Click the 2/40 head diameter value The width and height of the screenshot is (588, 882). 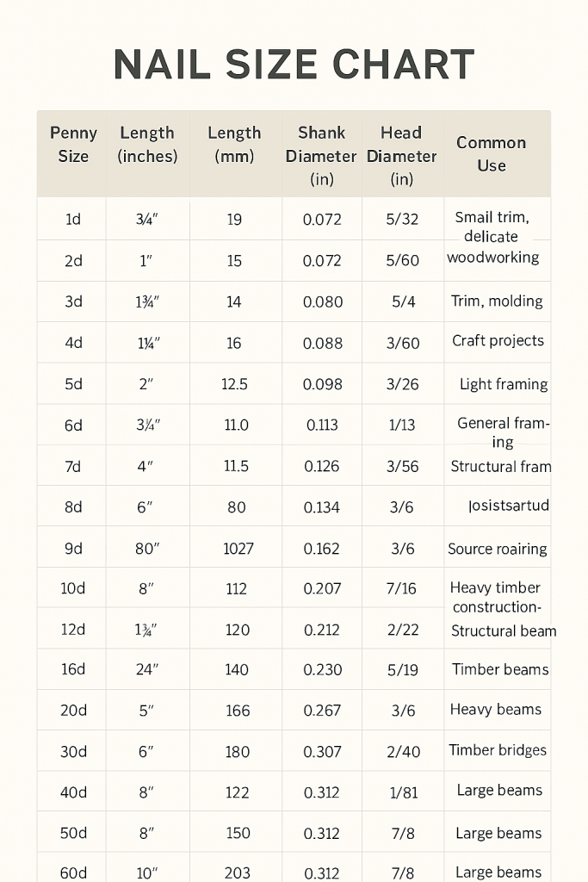[402, 751]
